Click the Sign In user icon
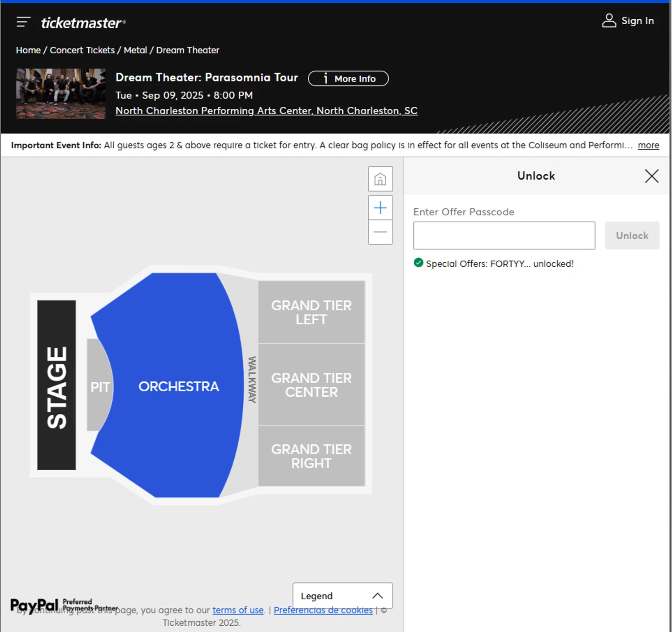This screenshot has width=672, height=632. pos(609,21)
